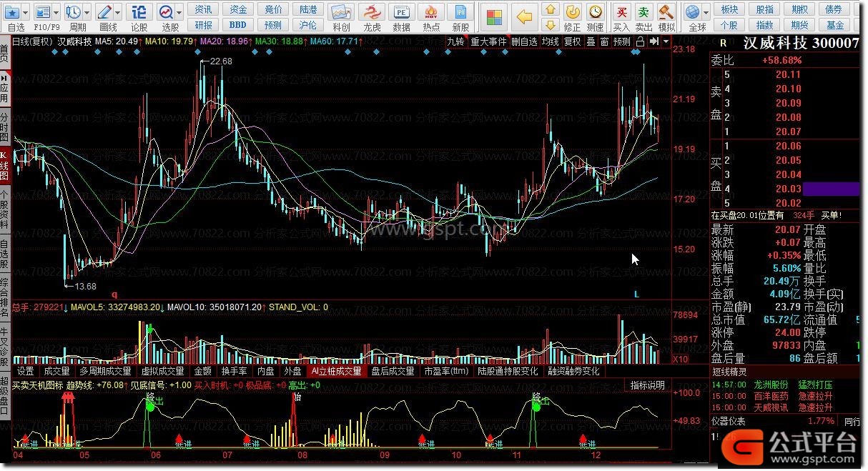This screenshot has height=471, width=868.
Task: Open the 测速 speed test clock icon
Action: [595, 11]
